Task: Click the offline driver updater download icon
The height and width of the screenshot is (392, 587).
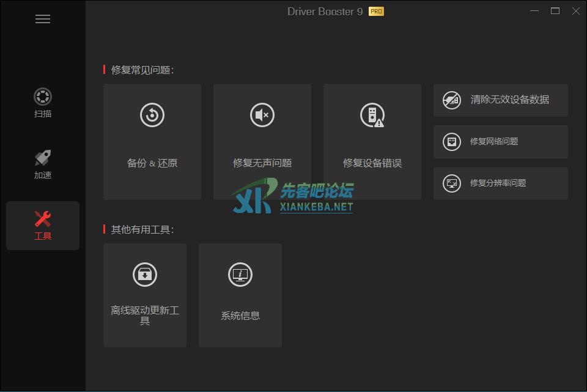Action: 145,275
